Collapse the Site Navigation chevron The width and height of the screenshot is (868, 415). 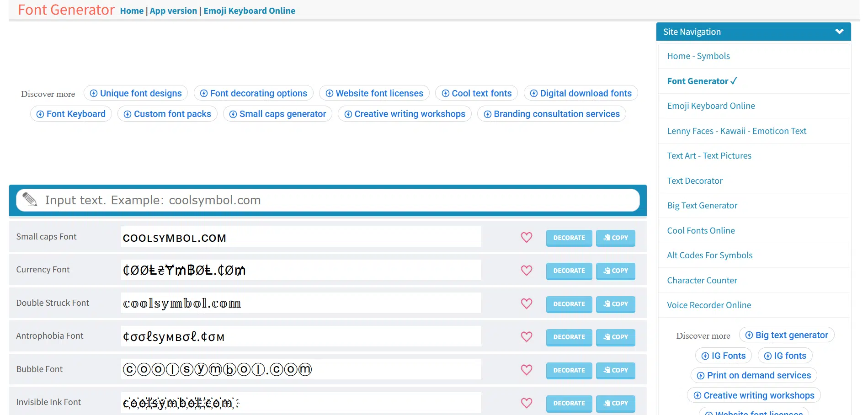pos(839,32)
